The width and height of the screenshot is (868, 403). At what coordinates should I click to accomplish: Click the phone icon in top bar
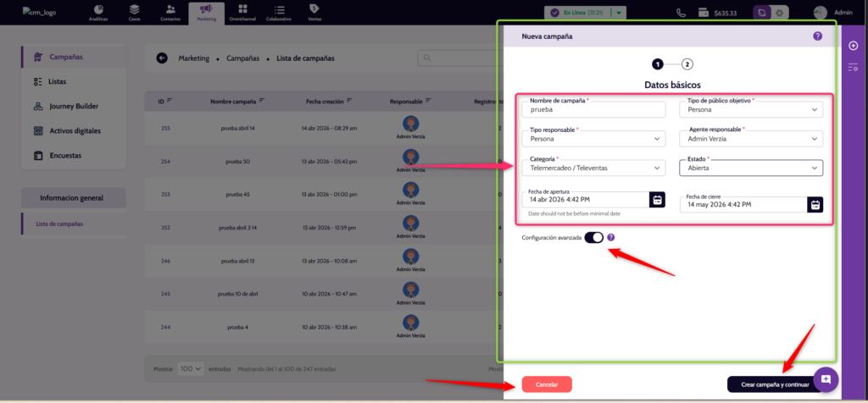pos(681,13)
